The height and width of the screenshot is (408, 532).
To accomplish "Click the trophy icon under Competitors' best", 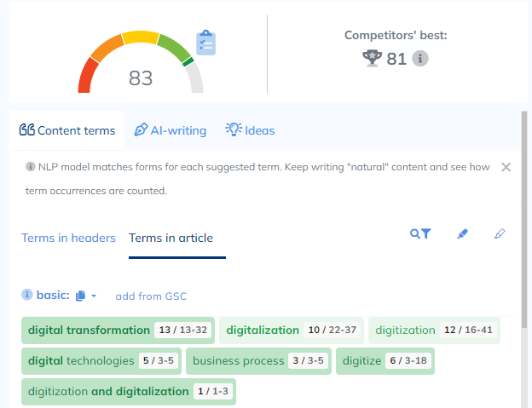I will (x=372, y=58).
